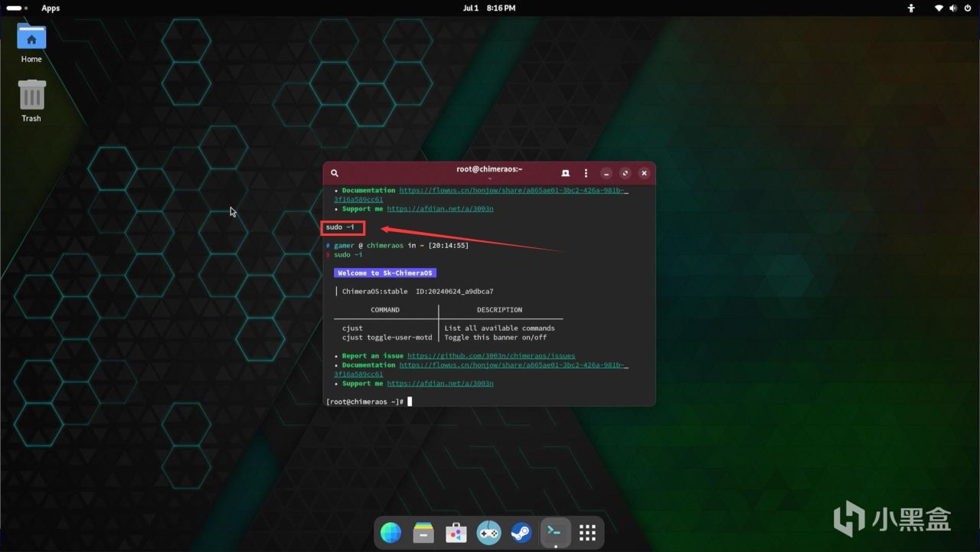Open the Software store dock icon
Viewport: 980px width, 552px height.
click(456, 533)
